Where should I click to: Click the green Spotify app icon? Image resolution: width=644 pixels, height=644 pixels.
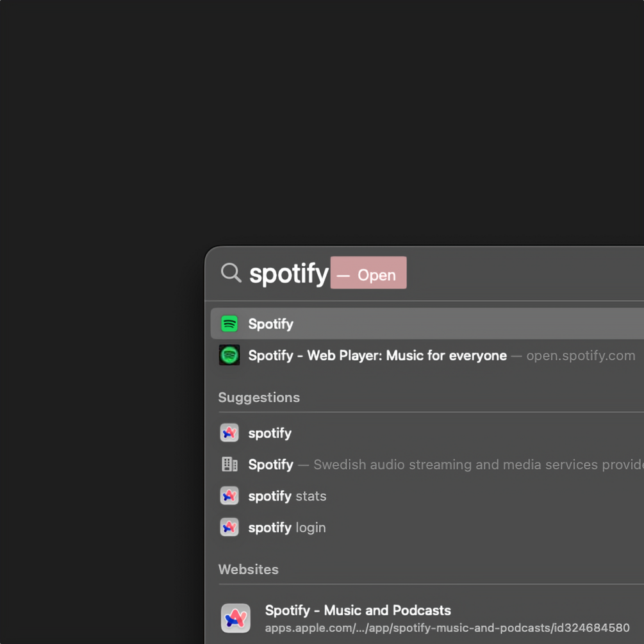click(229, 324)
